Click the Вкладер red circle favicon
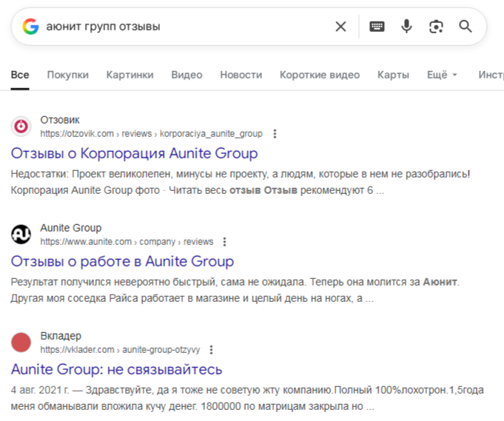 pyautogui.click(x=21, y=343)
